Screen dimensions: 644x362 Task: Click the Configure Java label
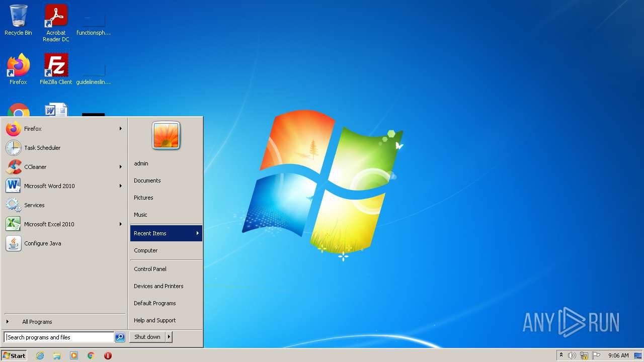pos(43,243)
